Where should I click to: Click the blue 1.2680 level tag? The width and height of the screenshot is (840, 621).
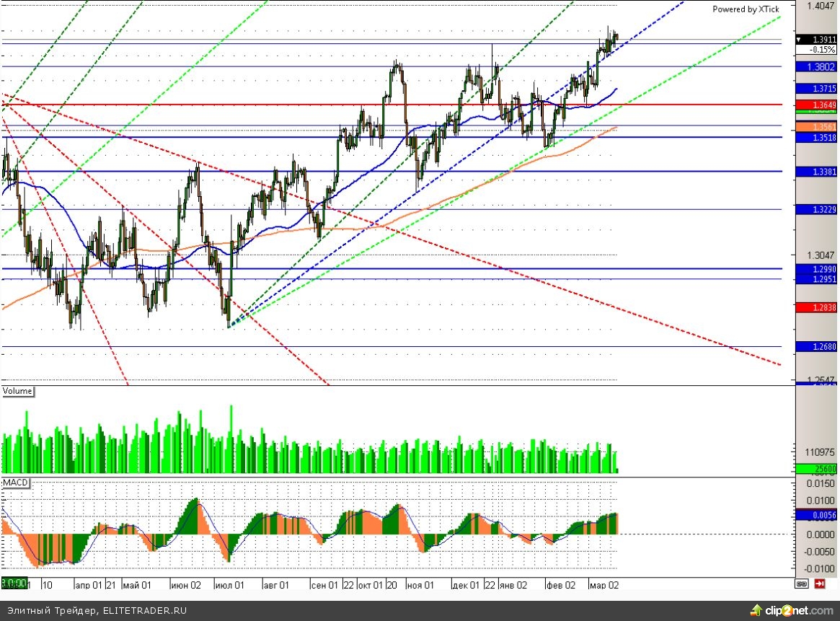coord(816,347)
